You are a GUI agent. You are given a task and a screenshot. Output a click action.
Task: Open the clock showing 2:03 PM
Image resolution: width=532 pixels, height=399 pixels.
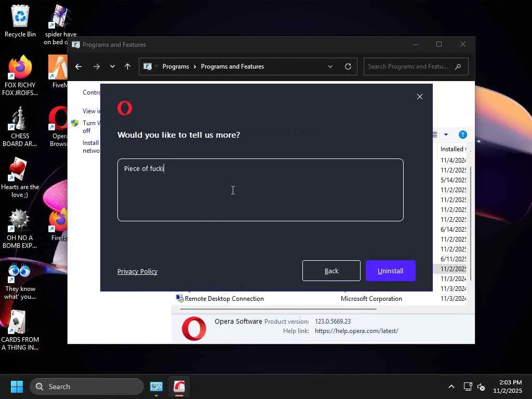click(x=507, y=387)
